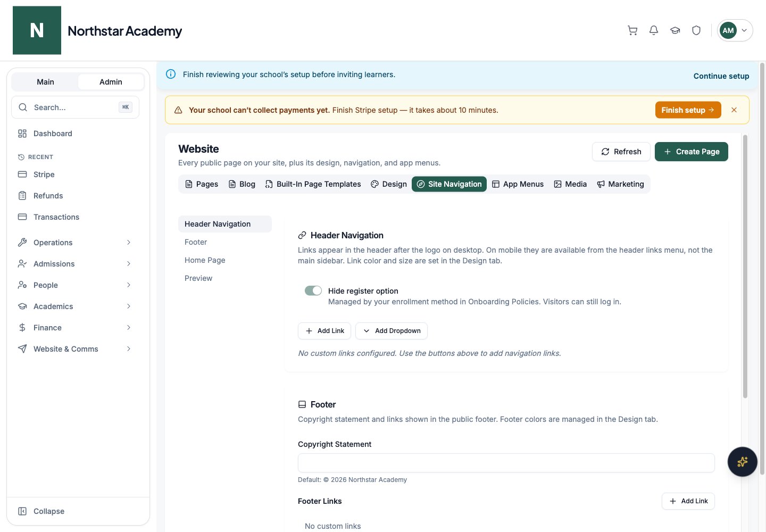
Task: Click the Refresh button
Action: click(x=621, y=152)
